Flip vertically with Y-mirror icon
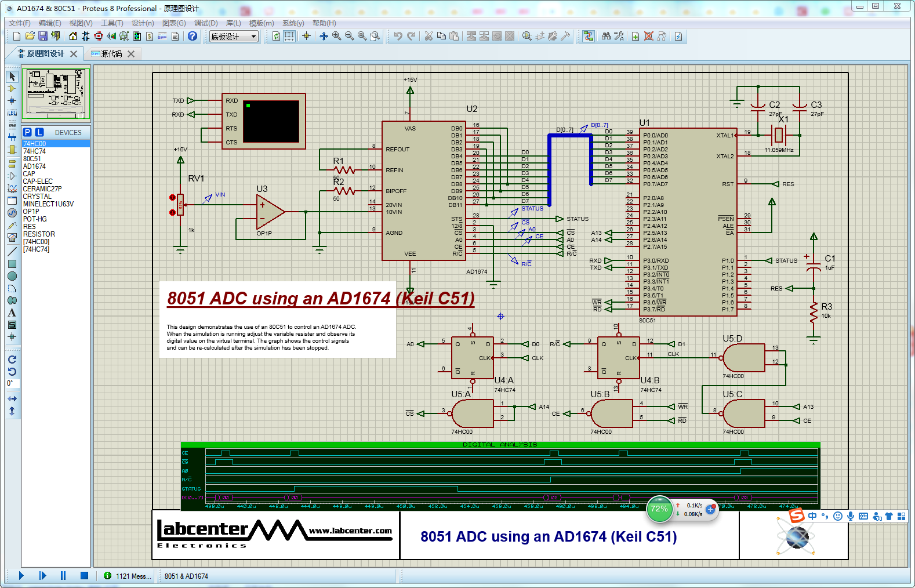The height and width of the screenshot is (588, 915). click(12, 411)
